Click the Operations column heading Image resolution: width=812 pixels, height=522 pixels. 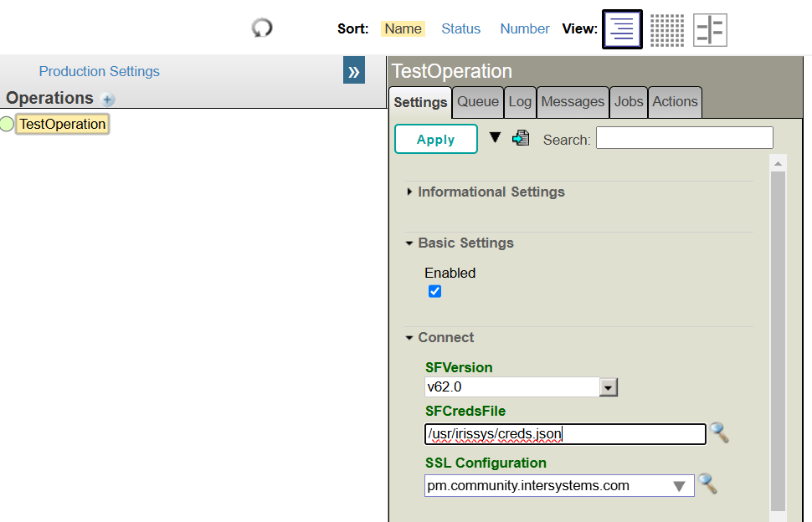[49, 98]
